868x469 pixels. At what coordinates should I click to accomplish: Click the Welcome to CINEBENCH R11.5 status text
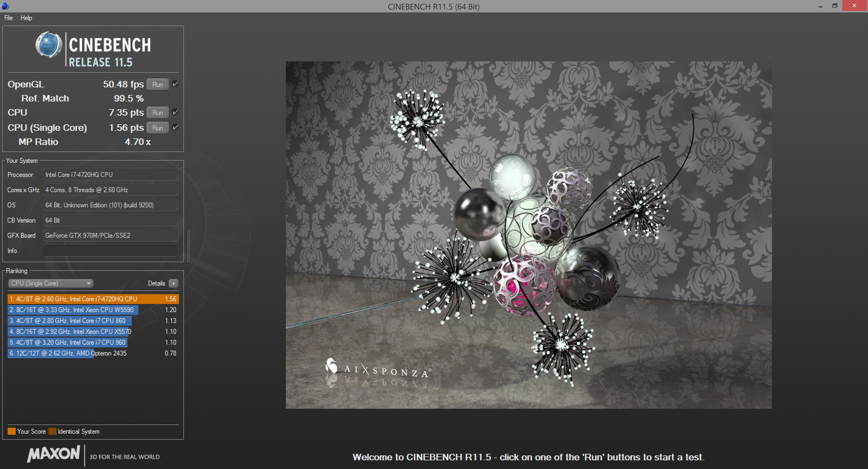528,457
